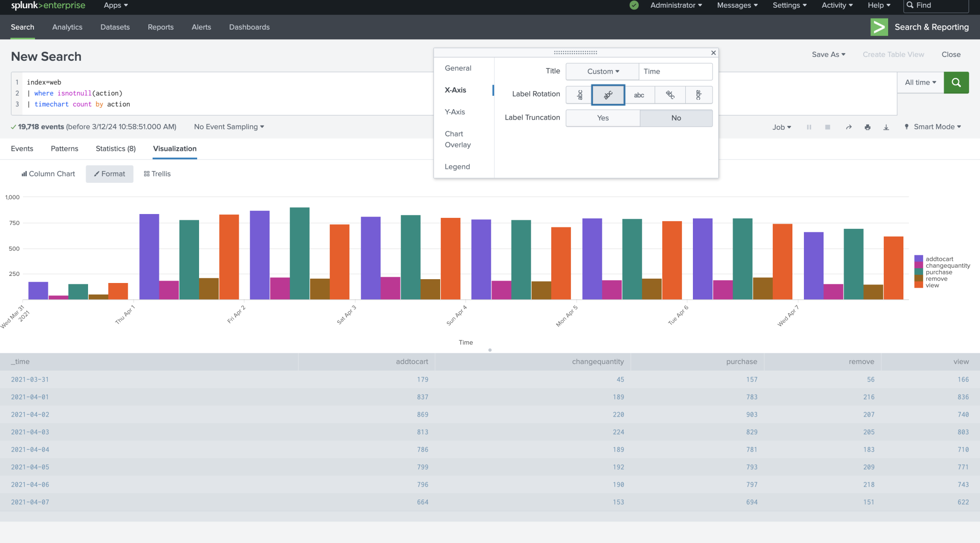Open the Find search box

click(x=935, y=6)
